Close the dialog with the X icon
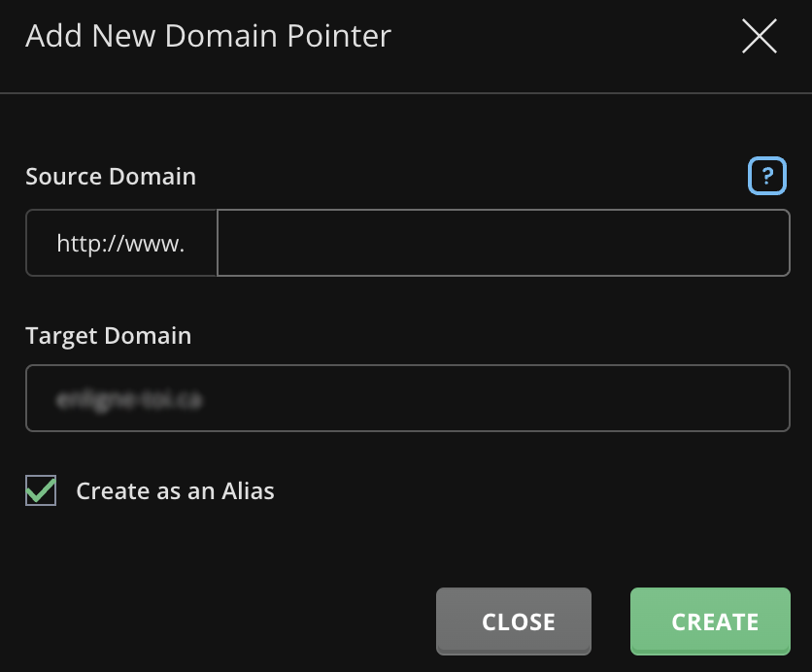Image resolution: width=812 pixels, height=672 pixels. (x=759, y=37)
